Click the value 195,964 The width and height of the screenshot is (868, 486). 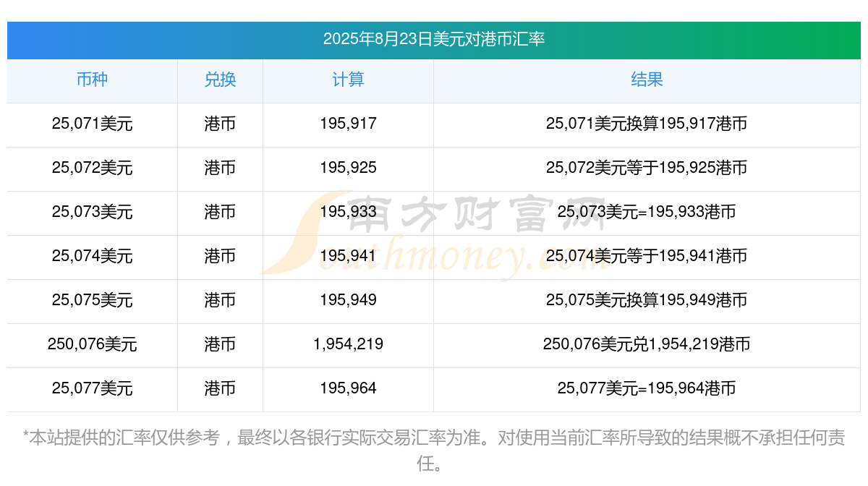[x=348, y=388]
